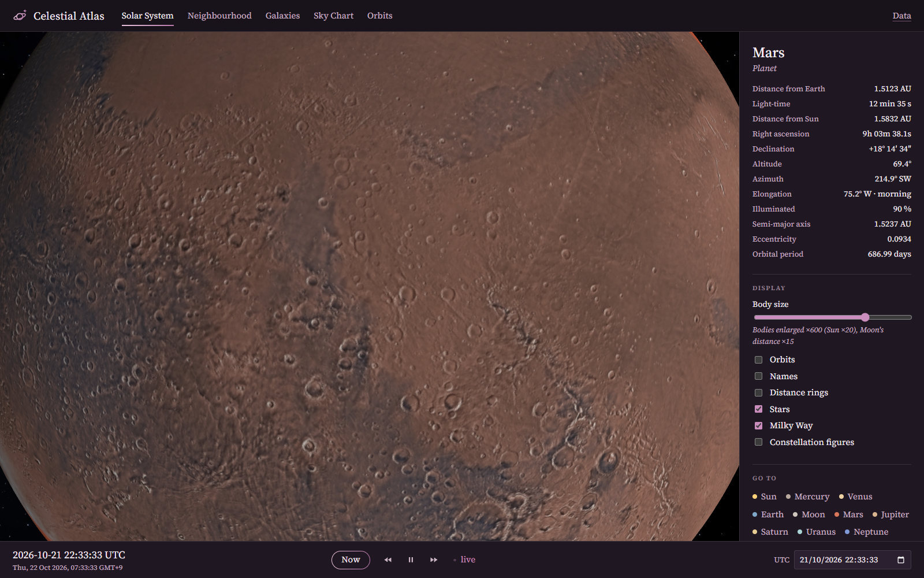The image size is (924, 578).
Task: Adjust the Body size slider
Action: [832, 317]
